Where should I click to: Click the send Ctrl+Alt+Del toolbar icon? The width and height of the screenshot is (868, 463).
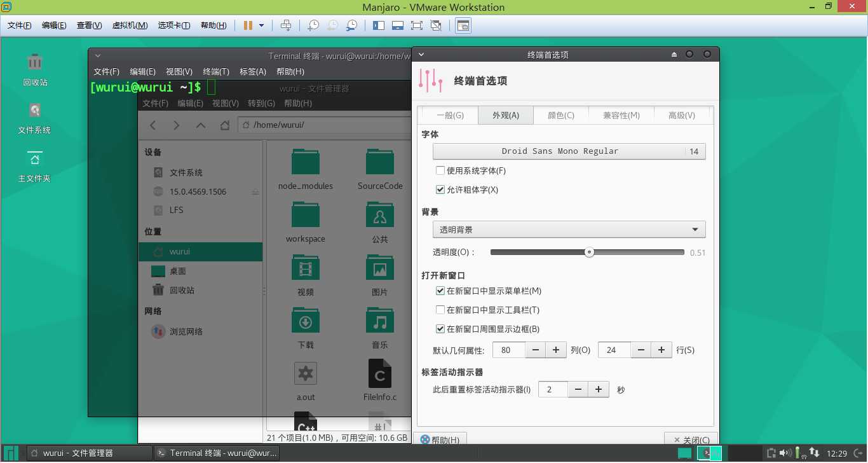point(286,25)
